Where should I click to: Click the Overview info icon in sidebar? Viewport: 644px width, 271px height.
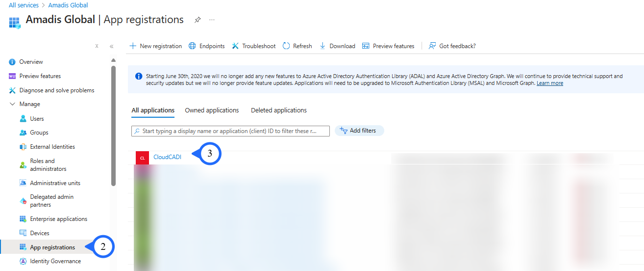[x=12, y=62]
